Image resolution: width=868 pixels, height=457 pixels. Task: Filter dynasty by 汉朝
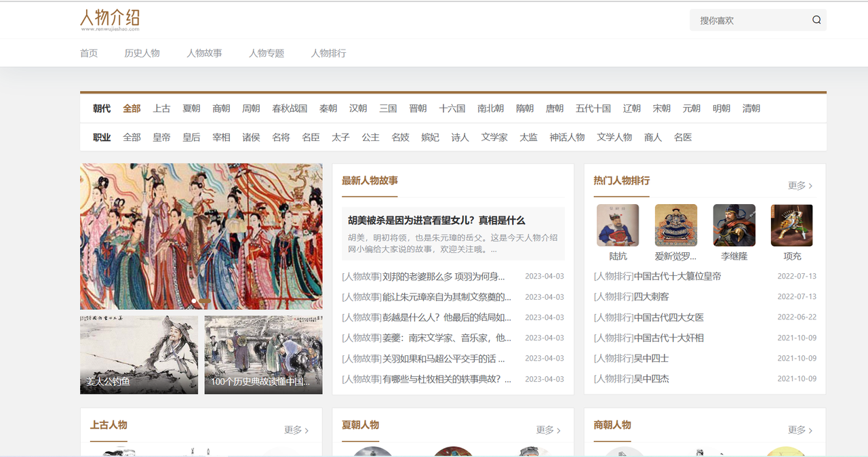358,108
